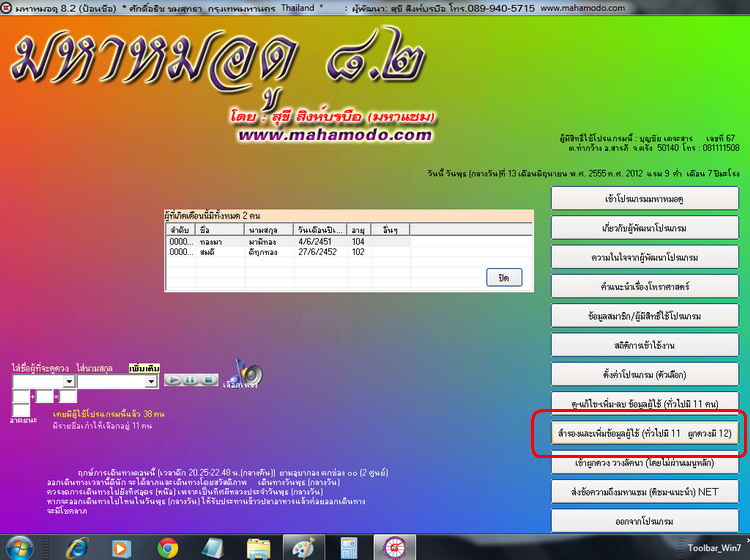Click the music note speaker icon
Screen dimensions: 750x560
click(x=245, y=373)
